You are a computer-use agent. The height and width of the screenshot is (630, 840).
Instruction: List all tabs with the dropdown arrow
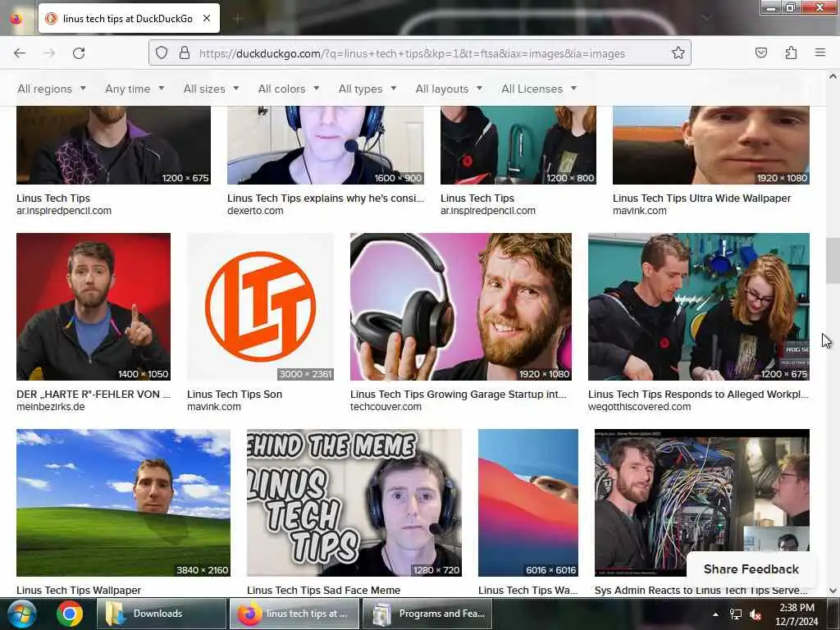tap(707, 18)
